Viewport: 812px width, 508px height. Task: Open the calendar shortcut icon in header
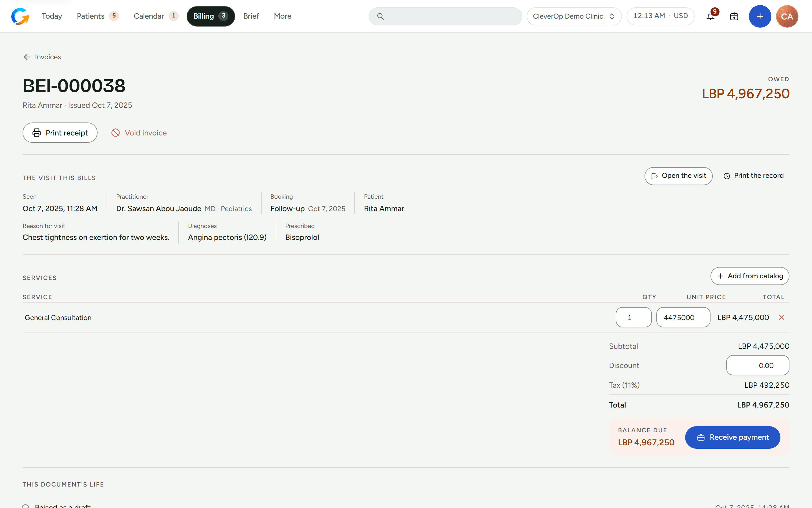734,16
